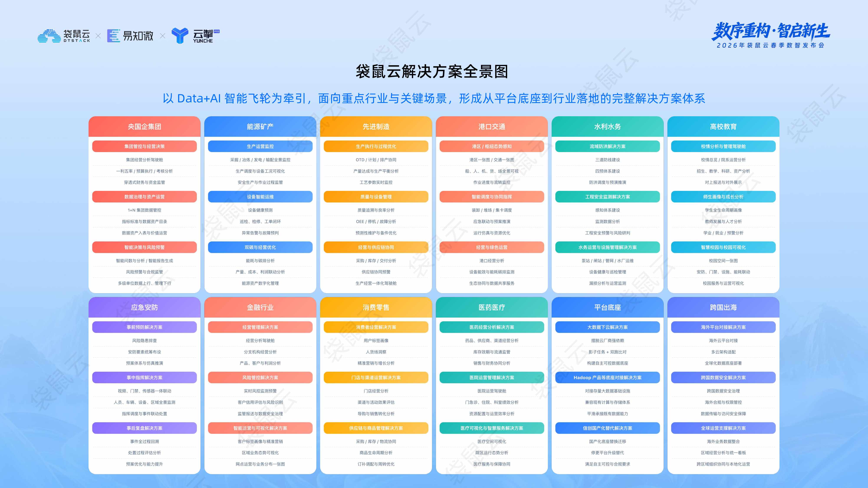The image size is (868, 488).
Task: Click the OEE / 停机 / 故障分析 item
Action: point(376,222)
